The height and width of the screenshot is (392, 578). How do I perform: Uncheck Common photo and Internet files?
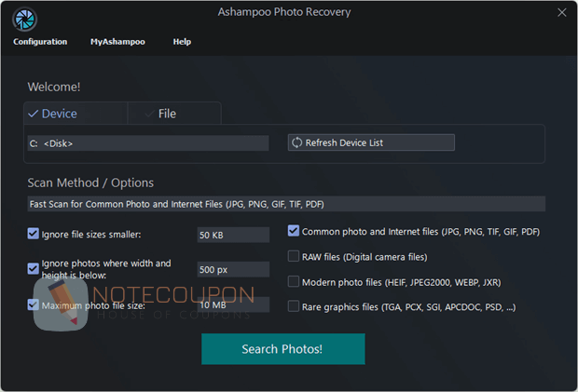coord(294,231)
